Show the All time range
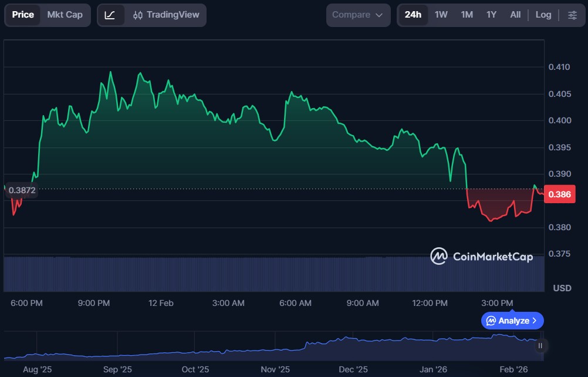588x377 pixels. [515, 15]
